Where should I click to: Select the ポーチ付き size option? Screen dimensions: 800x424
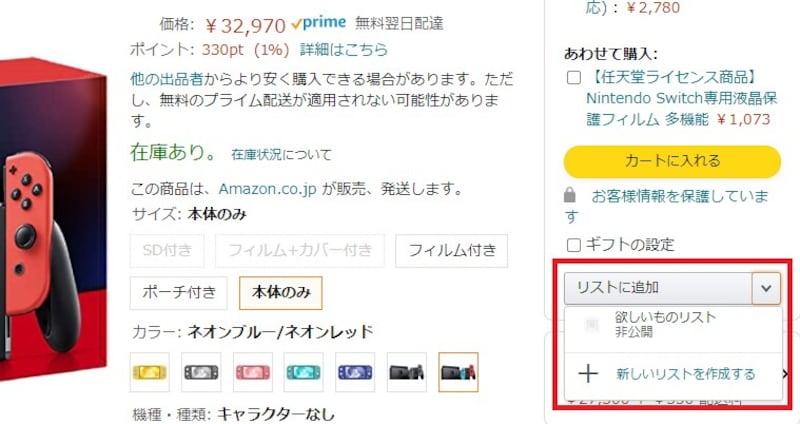pos(179,293)
